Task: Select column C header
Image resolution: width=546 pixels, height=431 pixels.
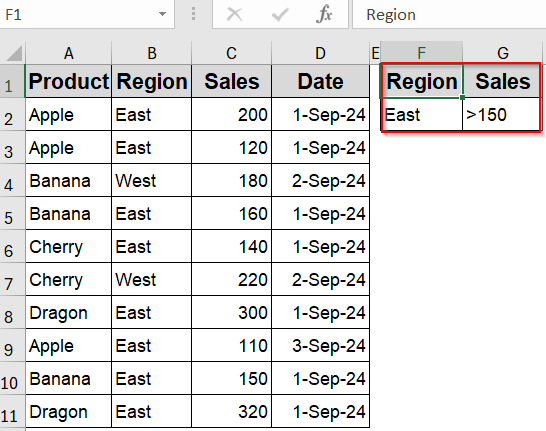Action: pyautogui.click(x=232, y=53)
